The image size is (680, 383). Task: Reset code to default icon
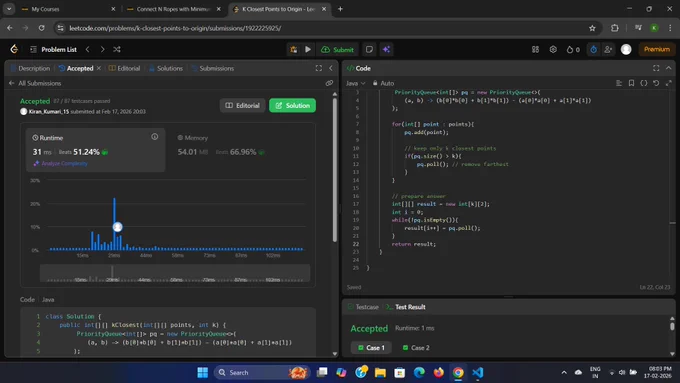point(656,83)
